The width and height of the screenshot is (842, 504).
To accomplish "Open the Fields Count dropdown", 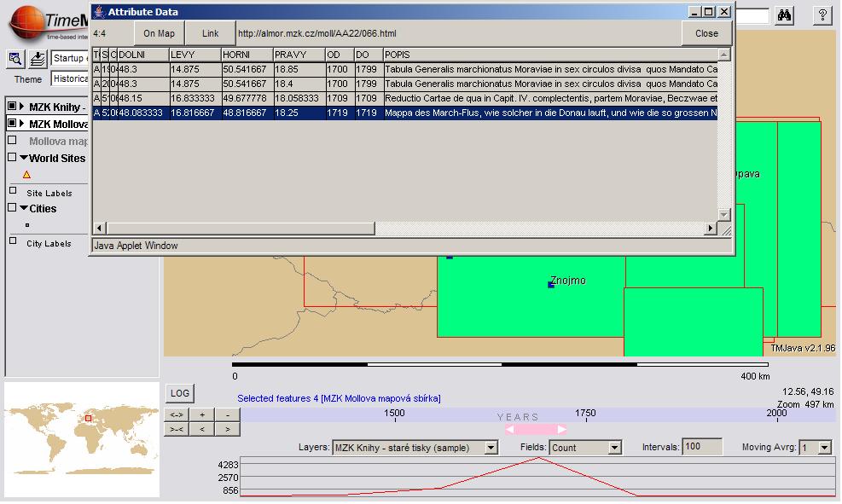I will (x=615, y=448).
